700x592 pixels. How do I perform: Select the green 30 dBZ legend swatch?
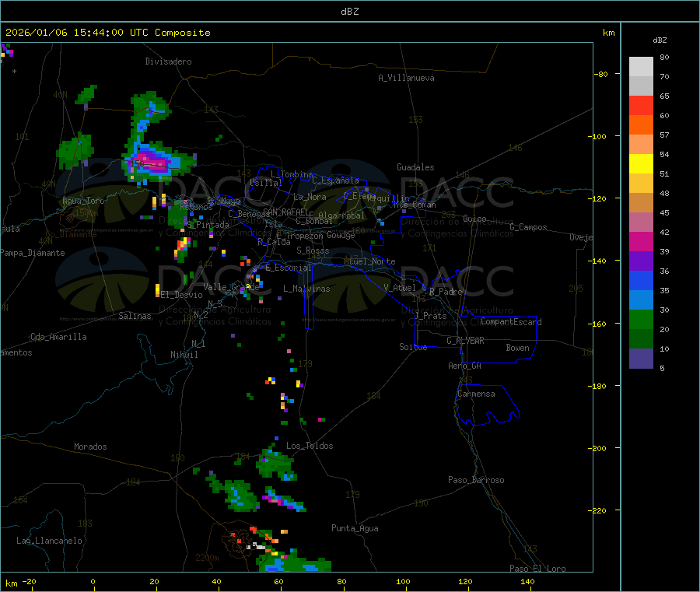[x=641, y=319]
